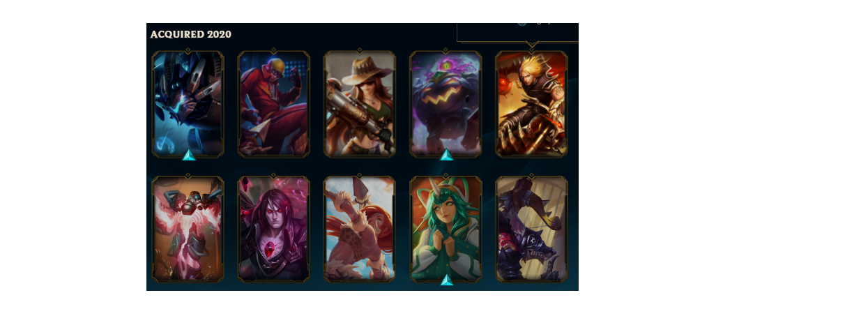868x332 pixels.
Task: Select the cowgirl with large gun skin
Action: pos(360,104)
